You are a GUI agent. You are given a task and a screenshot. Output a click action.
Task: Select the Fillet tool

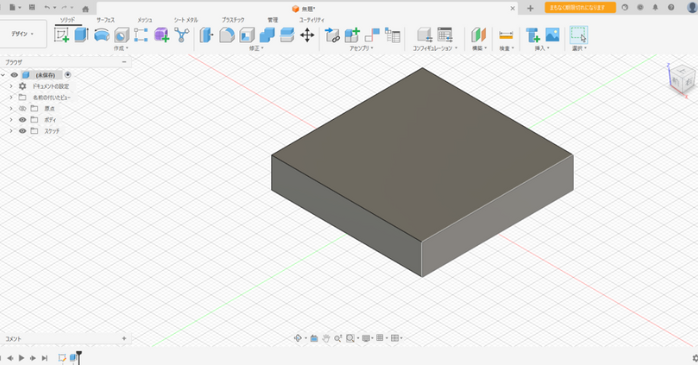pos(227,35)
